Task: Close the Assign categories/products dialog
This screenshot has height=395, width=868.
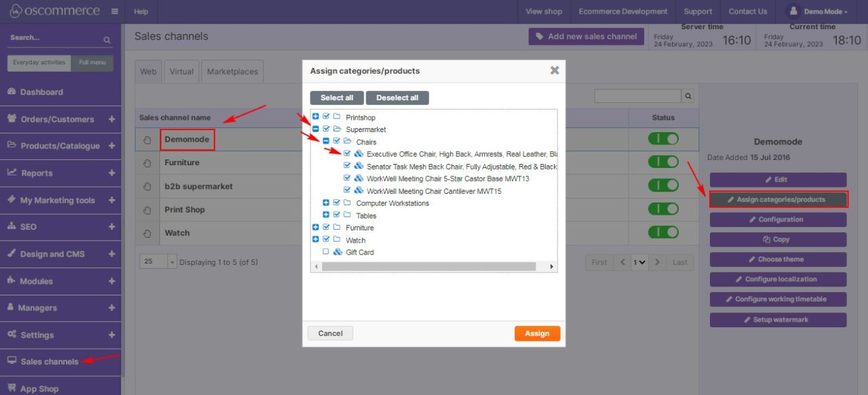Action: [x=555, y=70]
